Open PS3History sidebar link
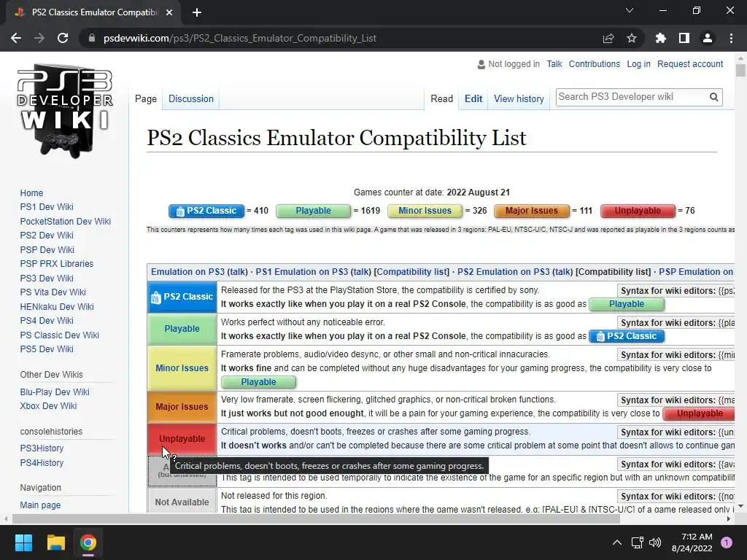 tap(42, 448)
